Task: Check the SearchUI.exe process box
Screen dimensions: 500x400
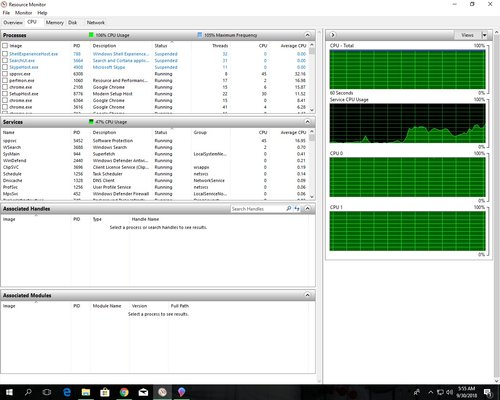Action: click(x=5, y=60)
